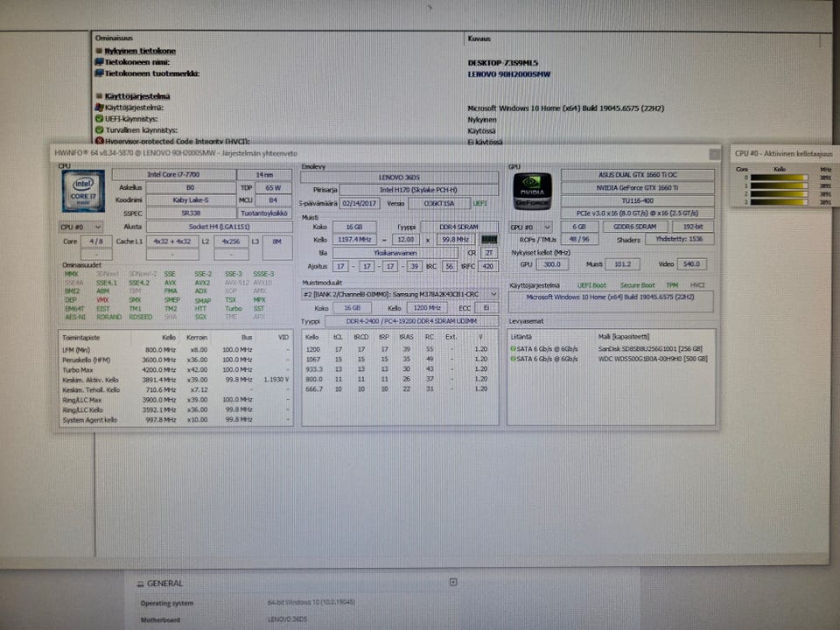Viewport: 840px width, 630px height.
Task: Click the AVX2 feature flag
Action: (202, 283)
